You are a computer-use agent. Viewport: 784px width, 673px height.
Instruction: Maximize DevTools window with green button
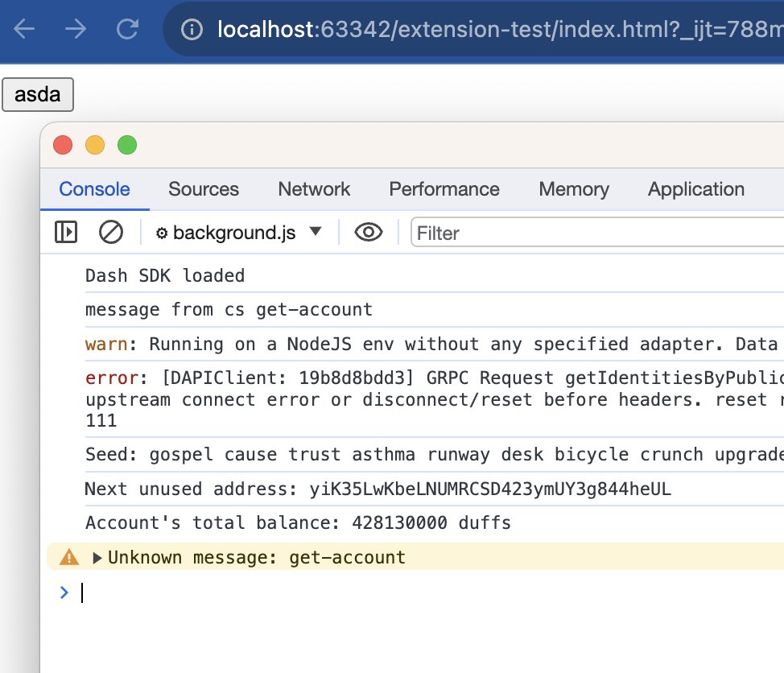(x=127, y=145)
